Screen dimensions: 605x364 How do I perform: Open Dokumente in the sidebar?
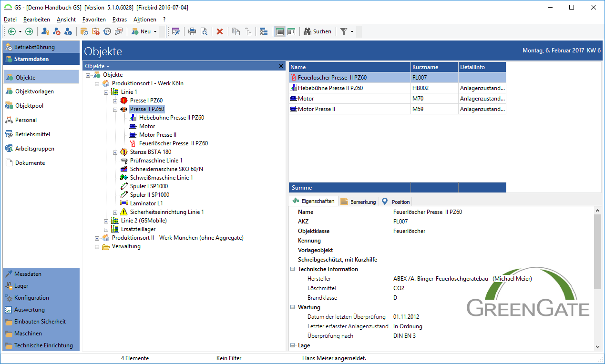(x=41, y=163)
